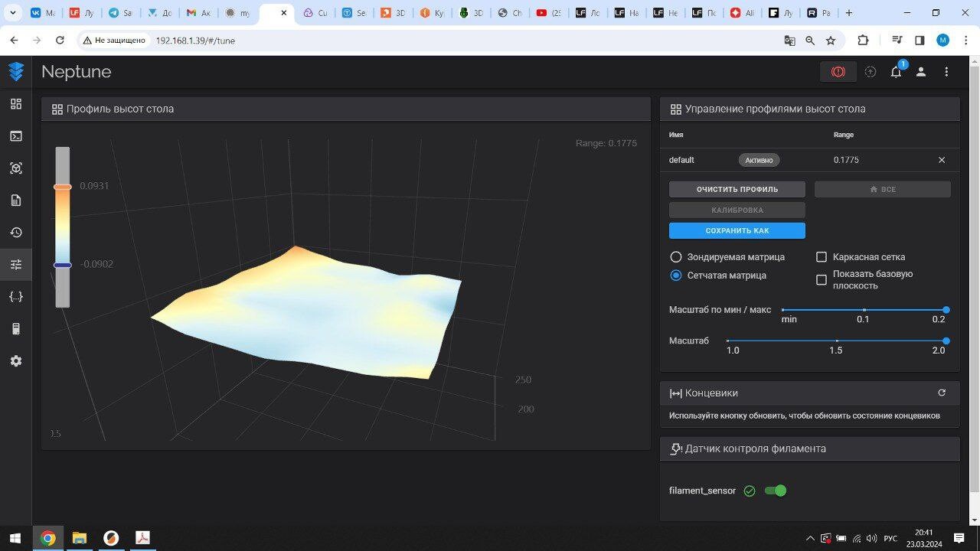Enable the Каркасная сетка checkbox
This screenshot has width=980, height=551.
click(x=822, y=257)
